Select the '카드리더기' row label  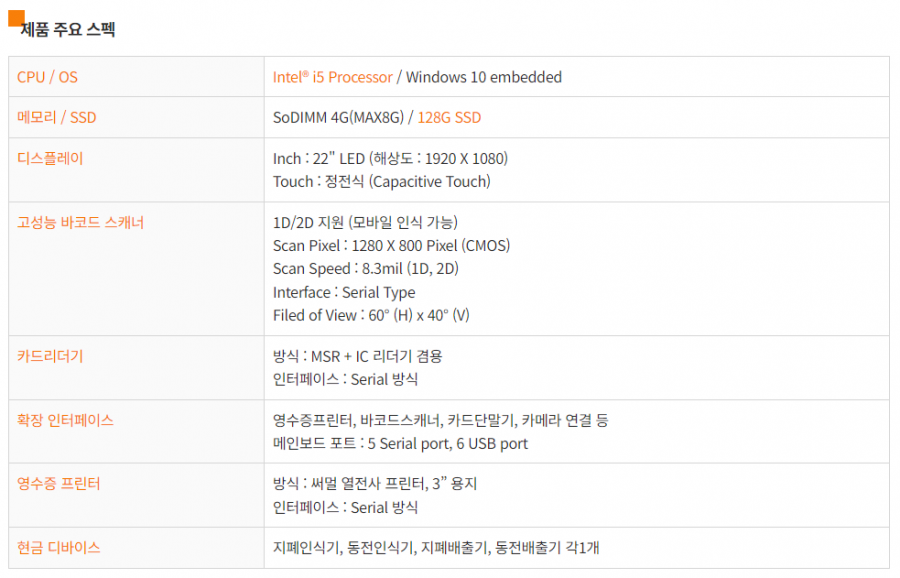pyautogui.click(x=51, y=356)
